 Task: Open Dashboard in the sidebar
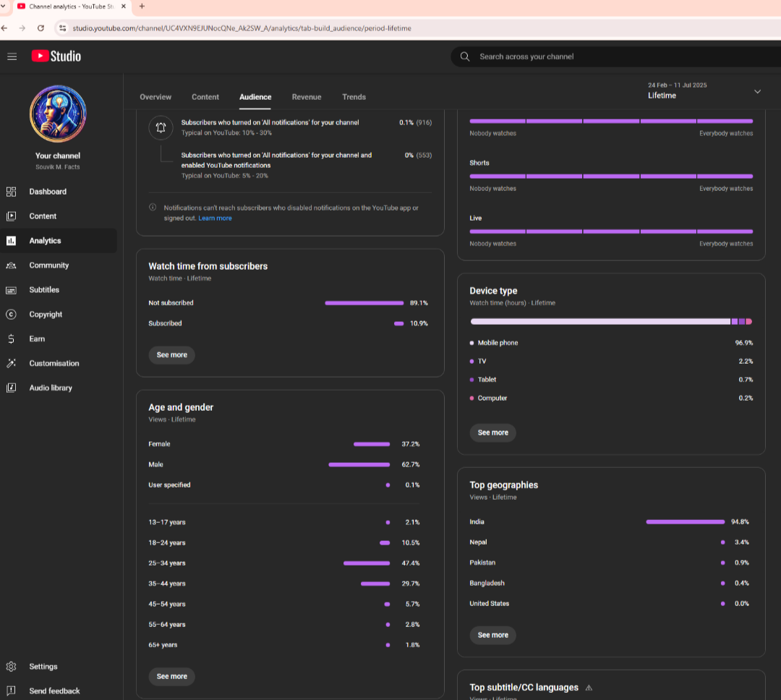(x=59, y=192)
